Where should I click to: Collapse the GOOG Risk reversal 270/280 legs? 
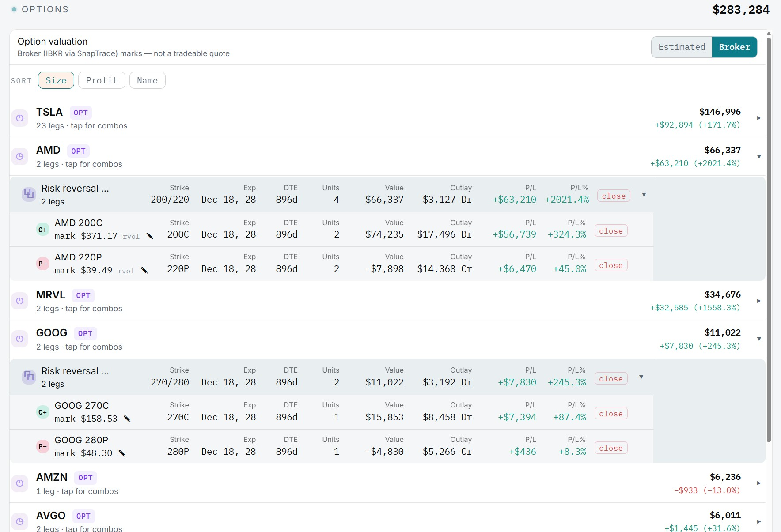coord(641,377)
